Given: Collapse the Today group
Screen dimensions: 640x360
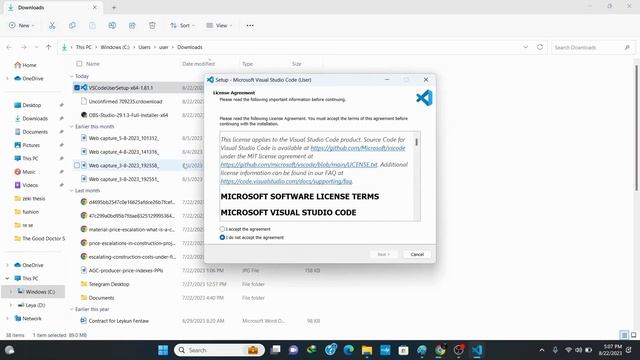Looking at the screenshot, I should click(71, 76).
